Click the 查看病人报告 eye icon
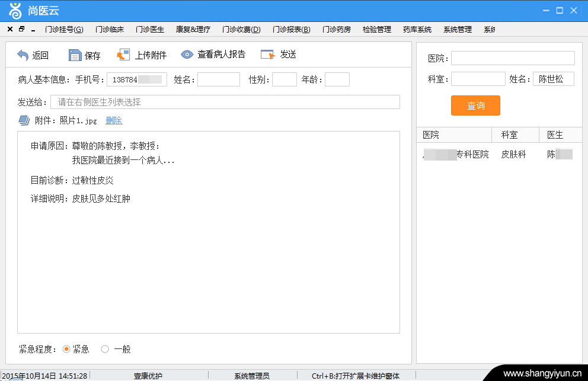The height and width of the screenshot is (381, 588). coord(187,55)
